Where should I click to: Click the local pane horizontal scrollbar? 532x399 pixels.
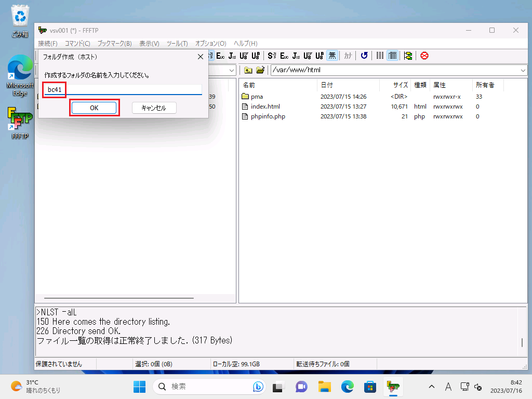coord(118,298)
